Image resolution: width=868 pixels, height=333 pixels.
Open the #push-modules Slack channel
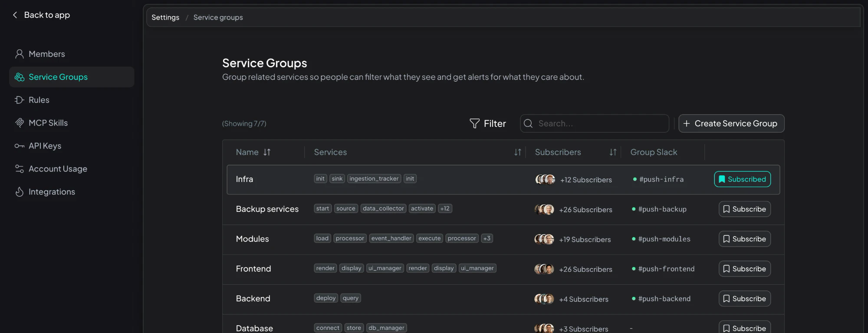pos(664,239)
